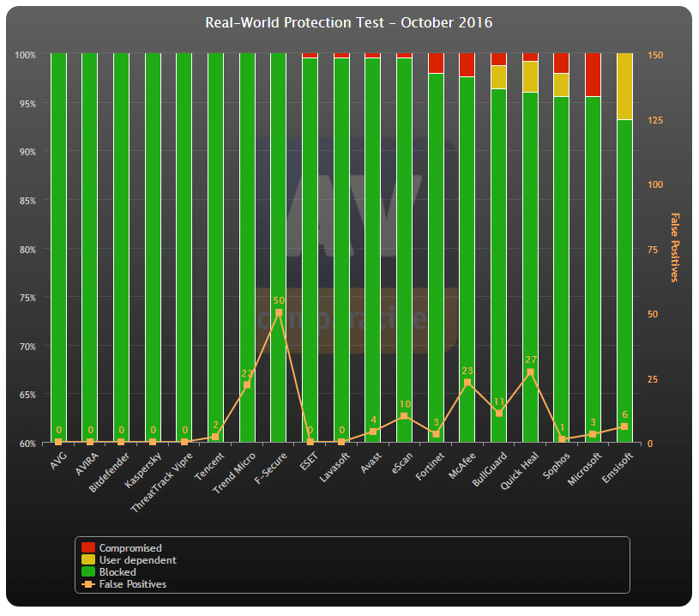The image size is (699, 616).
Task: Click the Lavasoft zero false positives marker
Action: point(341,442)
